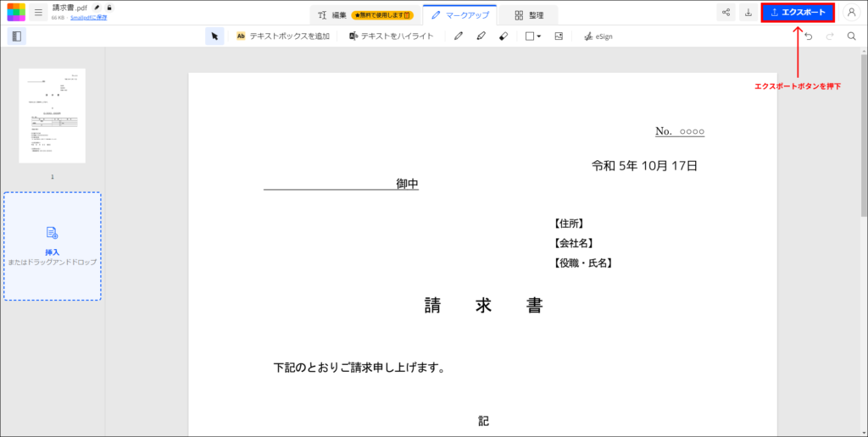Viewport: 868px width, 437px height.
Task: Select the page 1 thumbnail
Action: coord(52,116)
